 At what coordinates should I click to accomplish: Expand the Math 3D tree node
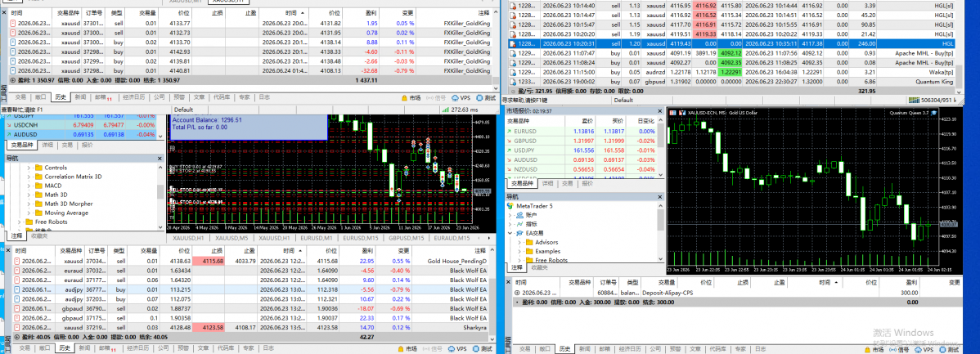click(29, 195)
